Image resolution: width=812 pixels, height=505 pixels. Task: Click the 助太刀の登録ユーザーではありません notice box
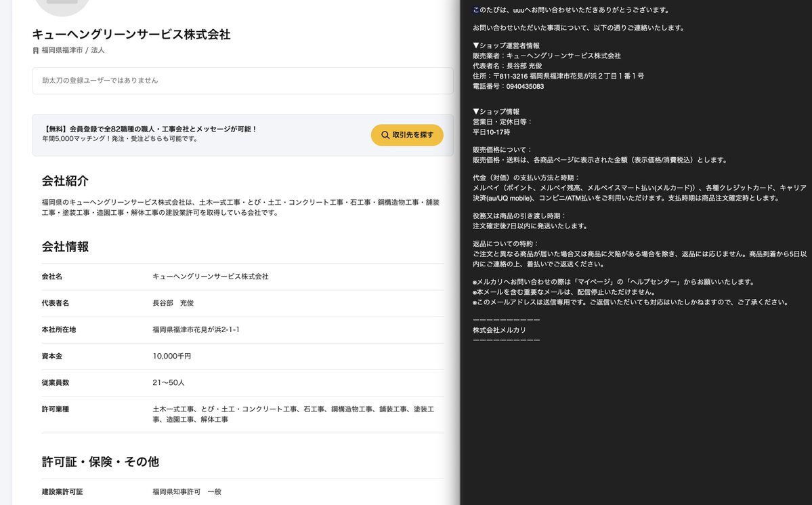tap(242, 81)
